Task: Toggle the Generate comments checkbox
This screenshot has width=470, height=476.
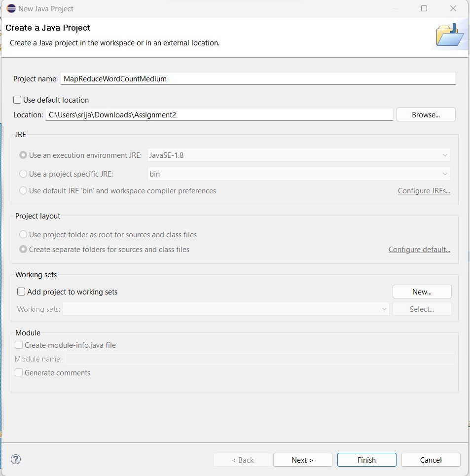Action: coord(18,372)
